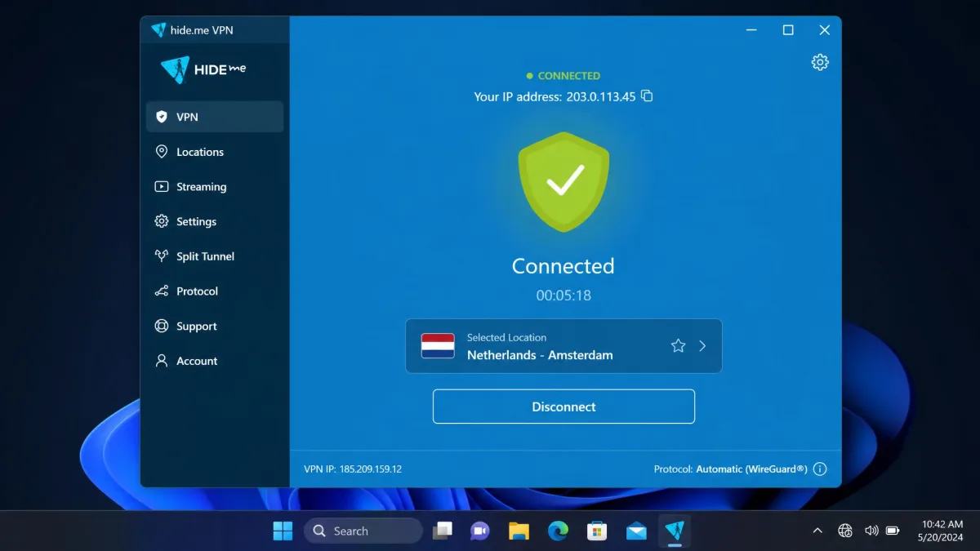Favorite Netherlands - Amsterdam with the star
Viewport: 980px width, 551px height.
678,346
